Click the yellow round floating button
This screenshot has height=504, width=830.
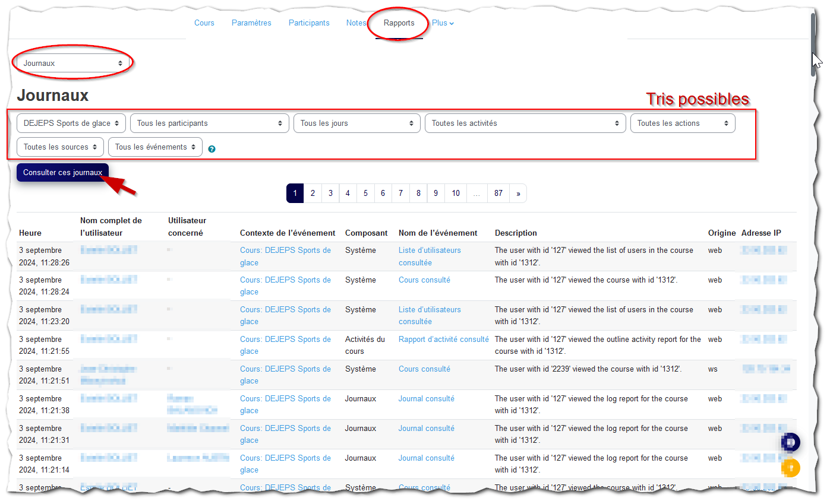pos(791,468)
